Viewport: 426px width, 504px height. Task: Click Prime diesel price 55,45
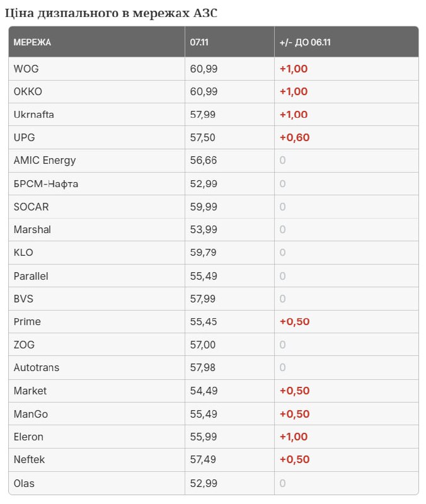(x=204, y=321)
